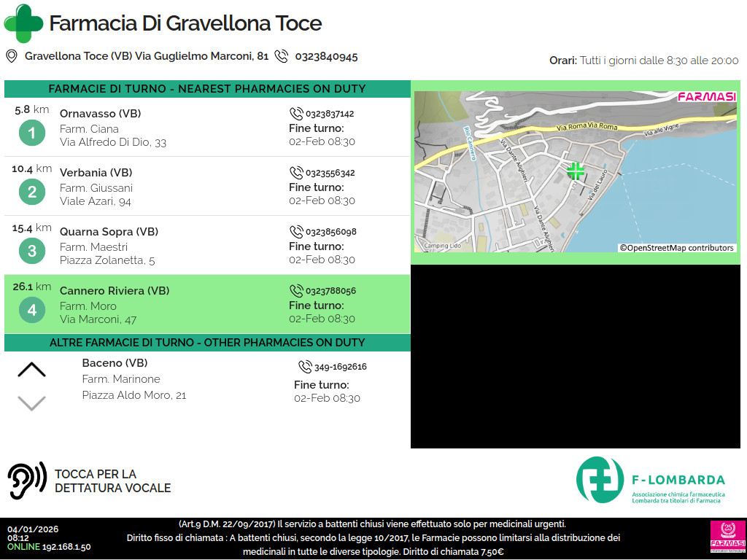Select number 3 circle for Quarna Sopra
Image resolution: width=747 pixels, height=560 pixels.
[x=32, y=252]
